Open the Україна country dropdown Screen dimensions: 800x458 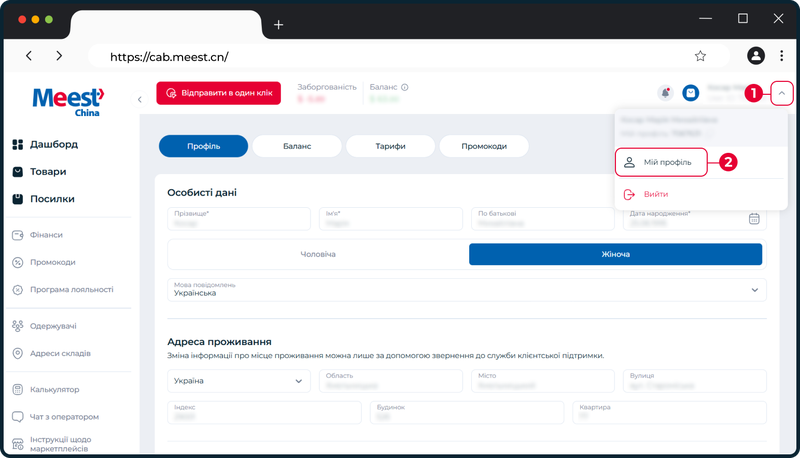(x=239, y=381)
